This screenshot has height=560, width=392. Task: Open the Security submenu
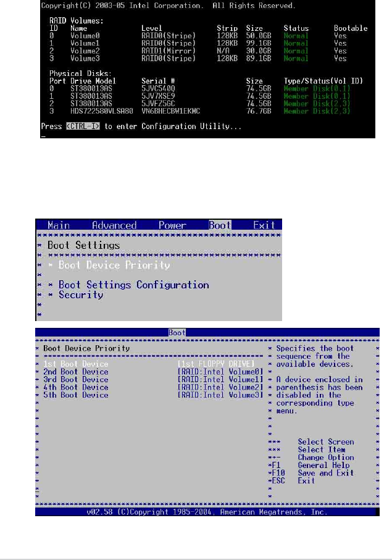81,295
